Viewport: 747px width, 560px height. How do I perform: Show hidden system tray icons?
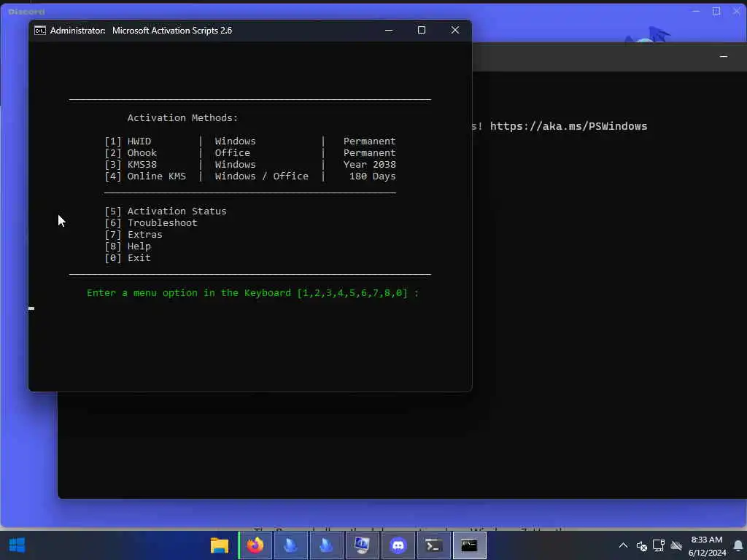point(623,545)
